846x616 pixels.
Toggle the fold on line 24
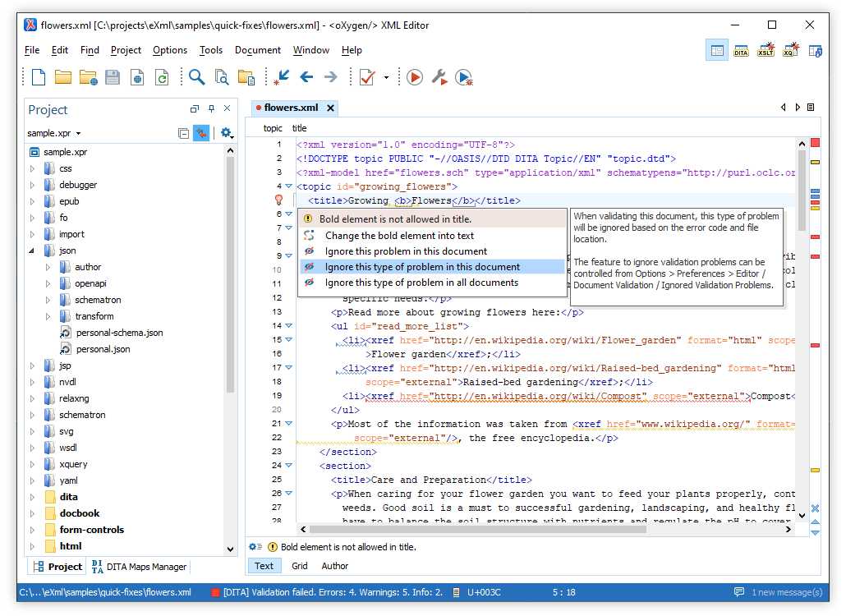pyautogui.click(x=289, y=465)
